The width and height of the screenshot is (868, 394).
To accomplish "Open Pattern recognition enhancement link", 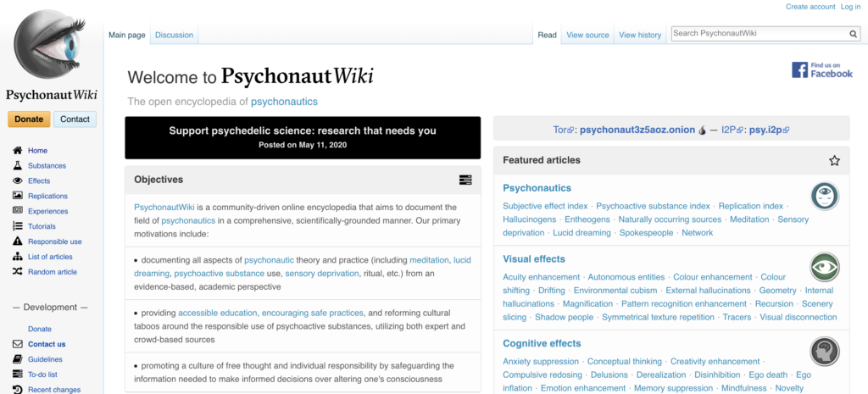I will point(684,304).
